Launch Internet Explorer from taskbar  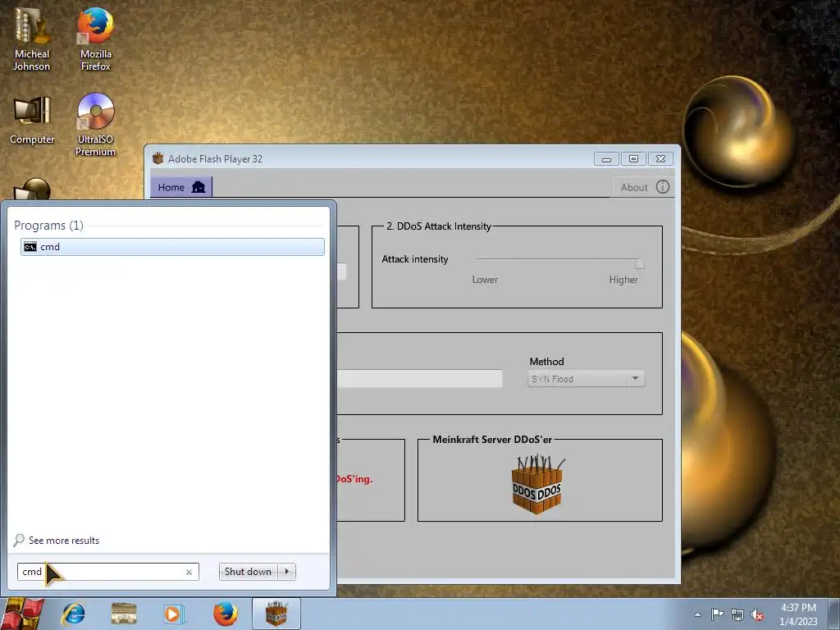pyautogui.click(x=73, y=614)
